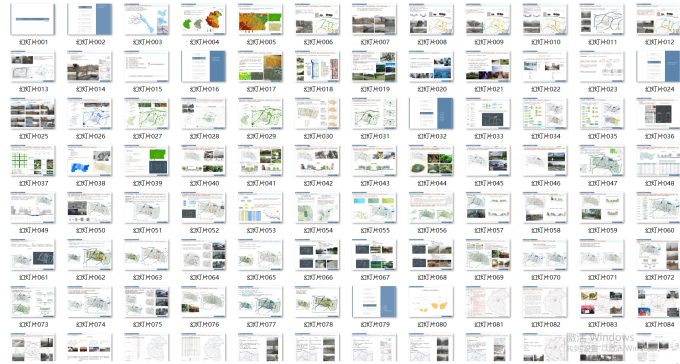Click the file name 幻灯片038
680x364 pixels.
pos(90,183)
